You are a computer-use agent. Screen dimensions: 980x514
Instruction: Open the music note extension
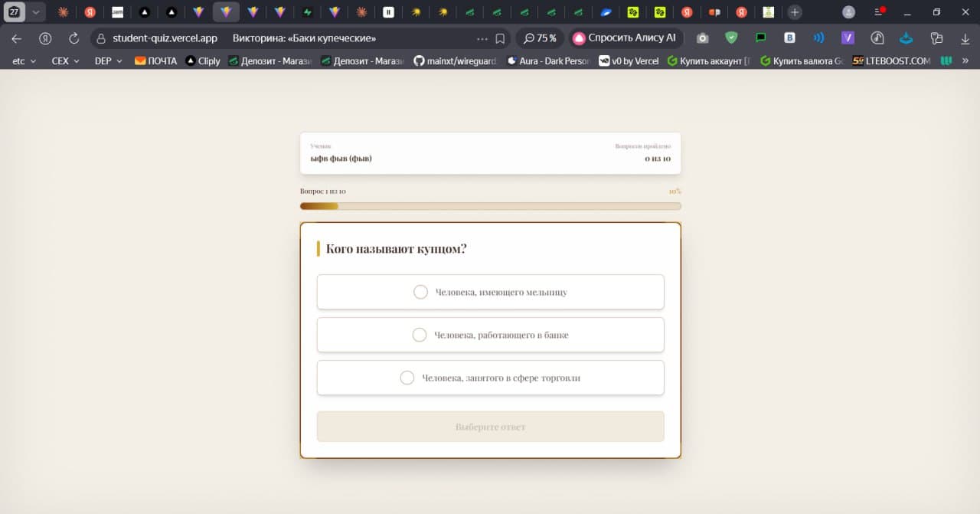(x=877, y=38)
